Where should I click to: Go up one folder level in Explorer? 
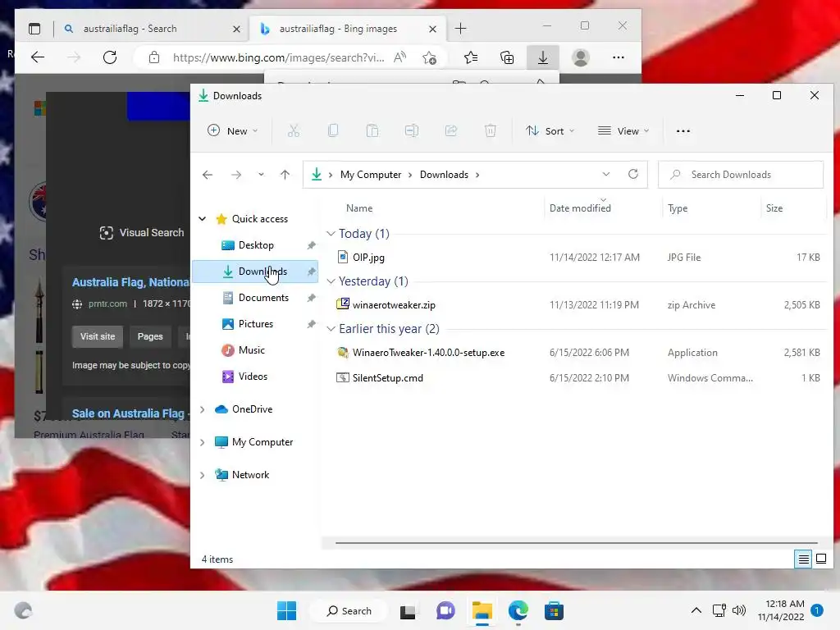[285, 175]
